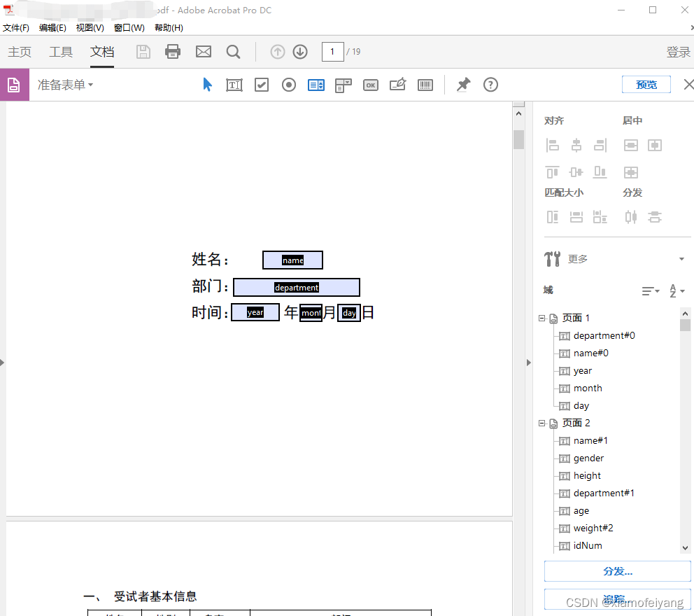
Task: Select the OK button field tool
Action: pyautogui.click(x=370, y=84)
